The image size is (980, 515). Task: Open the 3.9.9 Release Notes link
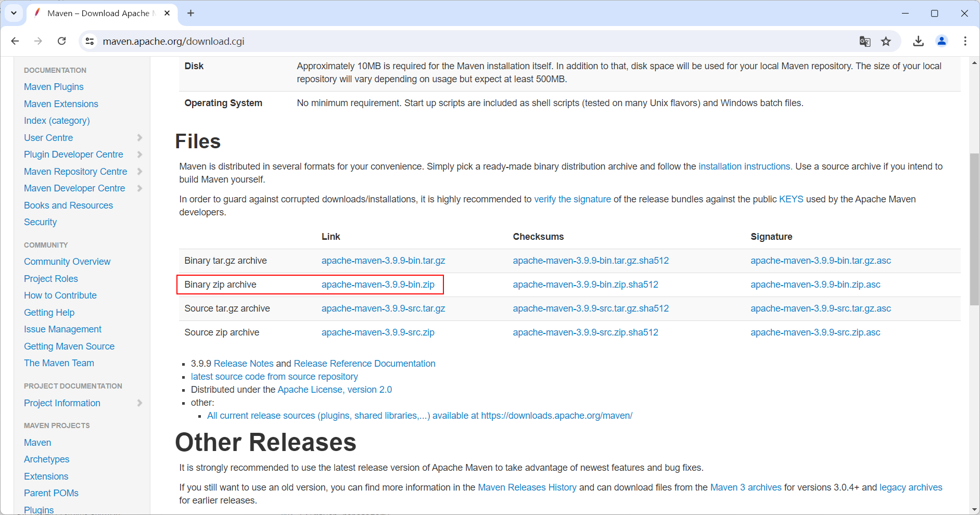point(244,364)
